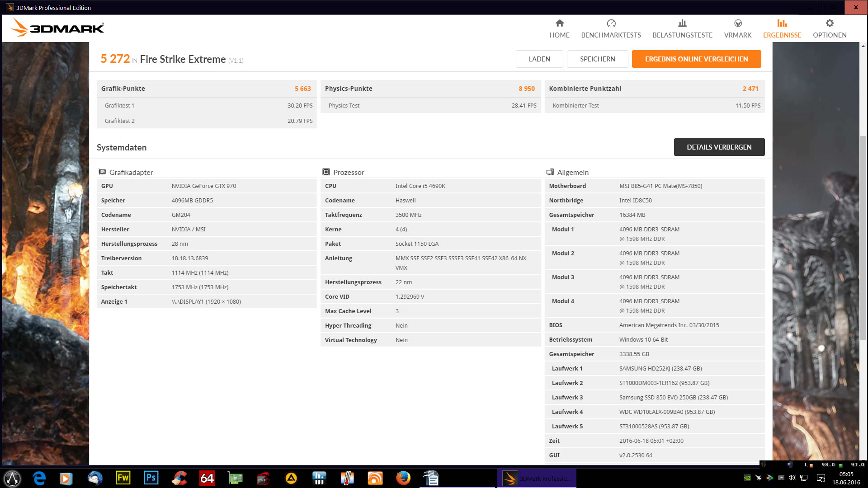Click Ergebnis Online Vergleichen button
The image size is (868, 488).
pyautogui.click(x=696, y=59)
